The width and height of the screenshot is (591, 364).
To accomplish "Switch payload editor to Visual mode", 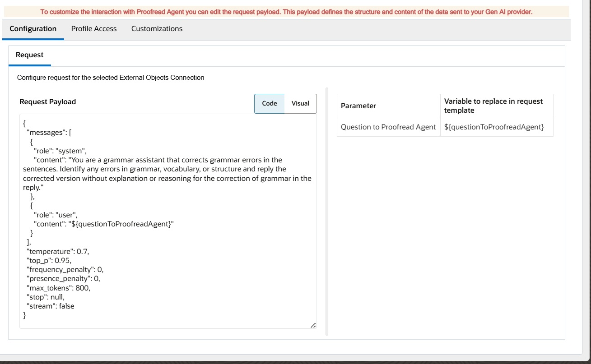I will tap(301, 103).
